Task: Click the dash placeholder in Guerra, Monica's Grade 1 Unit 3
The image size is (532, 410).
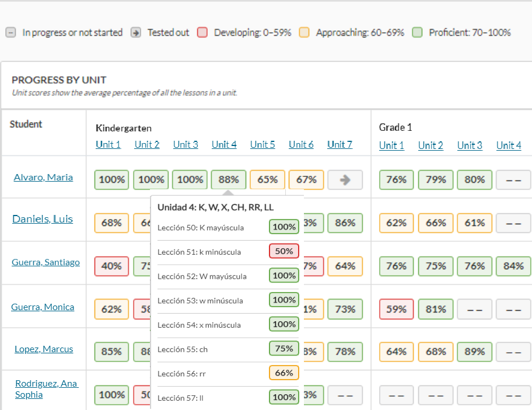Action: [x=474, y=308]
